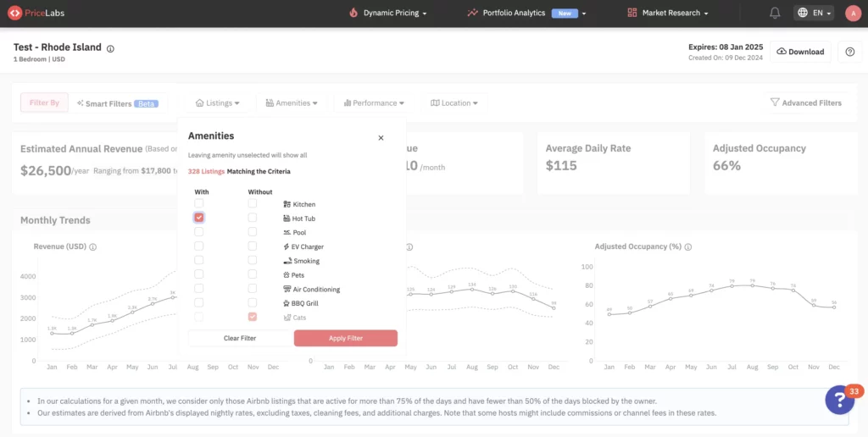Image resolution: width=868 pixels, height=437 pixels.
Task: Uncheck the With Hot Tub checkbox
Action: coord(199,218)
